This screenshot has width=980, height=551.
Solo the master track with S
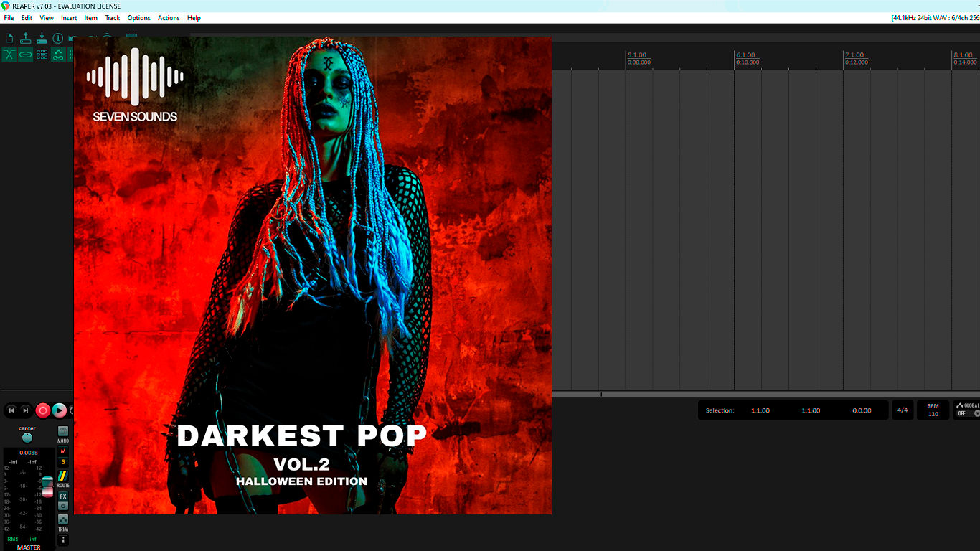[x=63, y=462]
